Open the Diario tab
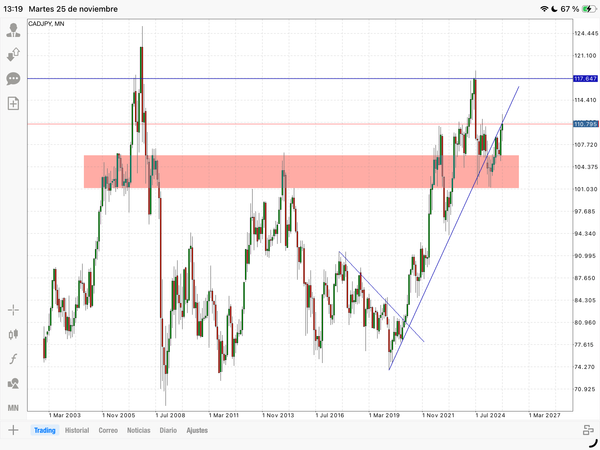Viewport: 600px width, 450px height. click(x=168, y=430)
